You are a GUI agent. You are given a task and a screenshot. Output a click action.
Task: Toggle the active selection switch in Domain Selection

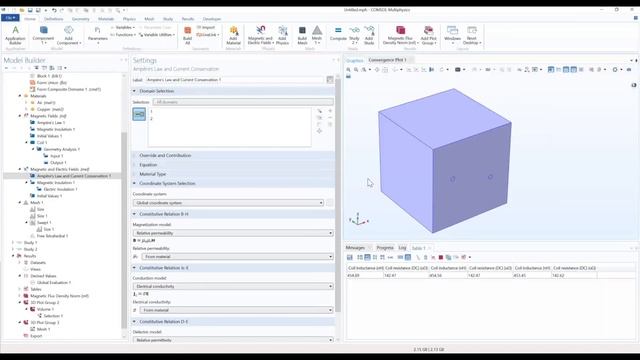pyautogui.click(x=139, y=114)
